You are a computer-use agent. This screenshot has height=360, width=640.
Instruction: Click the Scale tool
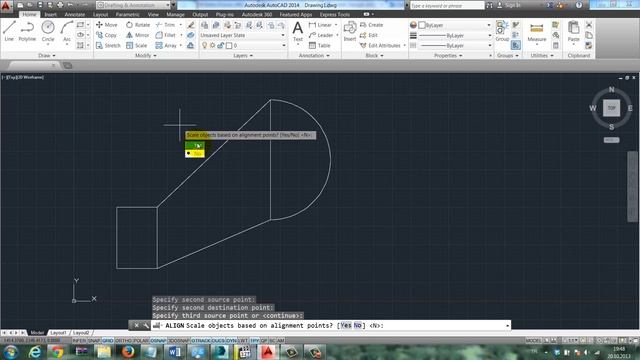pyautogui.click(x=137, y=45)
